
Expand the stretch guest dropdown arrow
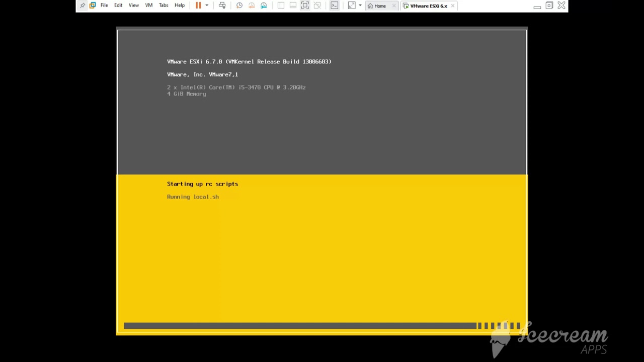coord(360,6)
